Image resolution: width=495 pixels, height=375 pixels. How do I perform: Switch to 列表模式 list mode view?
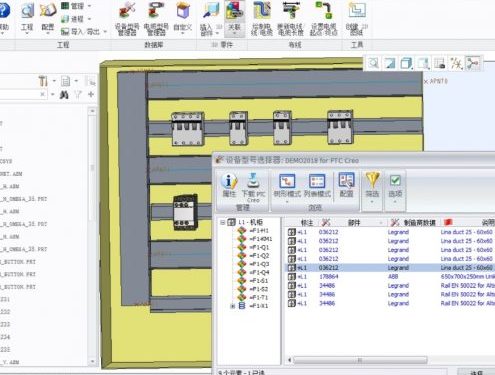317,186
